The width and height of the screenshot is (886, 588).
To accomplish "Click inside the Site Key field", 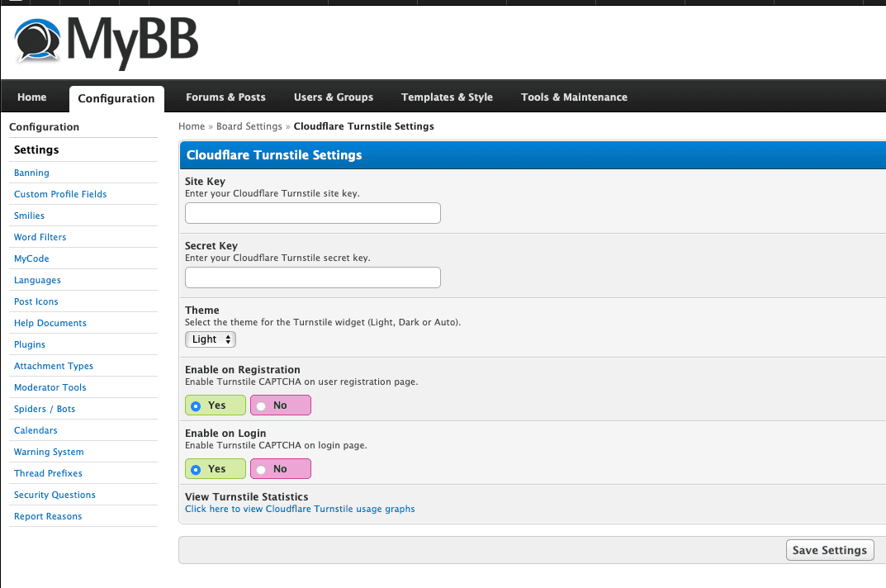I will click(x=312, y=213).
